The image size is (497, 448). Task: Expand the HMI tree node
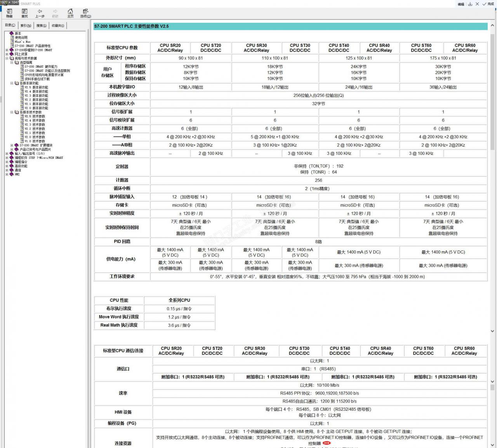click(x=7, y=174)
